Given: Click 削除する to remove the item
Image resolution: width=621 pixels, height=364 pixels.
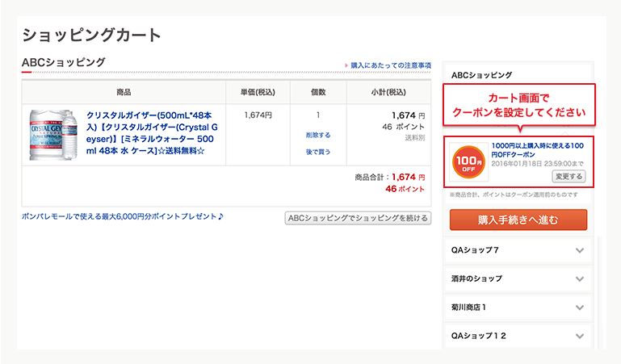Looking at the screenshot, I should tap(318, 135).
